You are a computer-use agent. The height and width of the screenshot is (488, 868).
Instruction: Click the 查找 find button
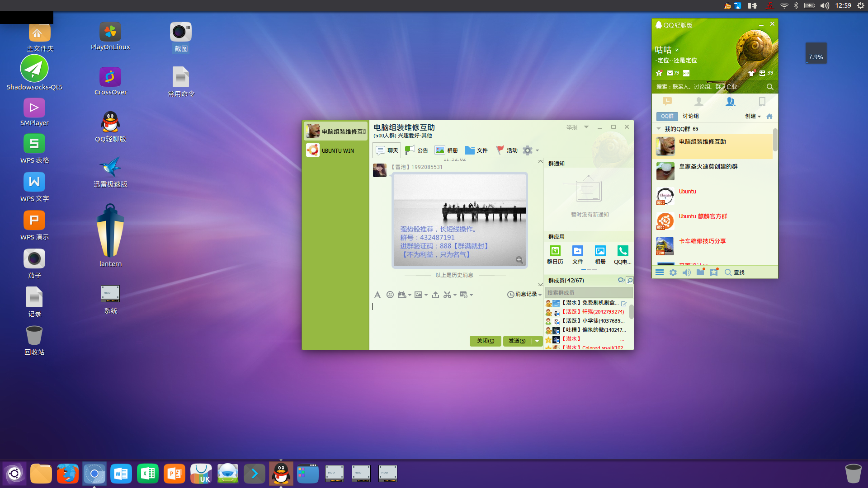point(735,272)
